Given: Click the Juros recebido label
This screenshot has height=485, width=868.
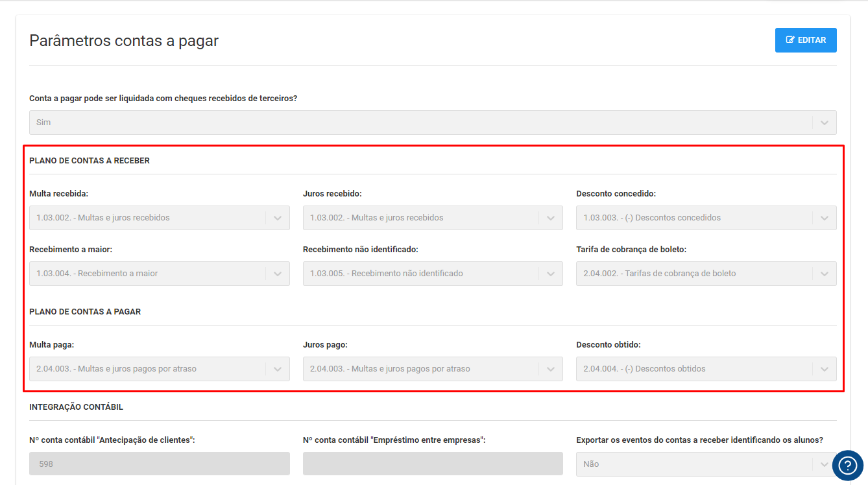Looking at the screenshot, I should pyautogui.click(x=332, y=194).
